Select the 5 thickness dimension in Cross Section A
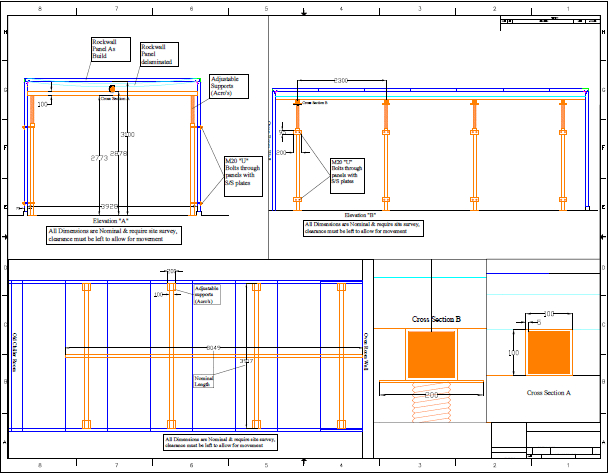The image size is (608, 473). pos(539,322)
